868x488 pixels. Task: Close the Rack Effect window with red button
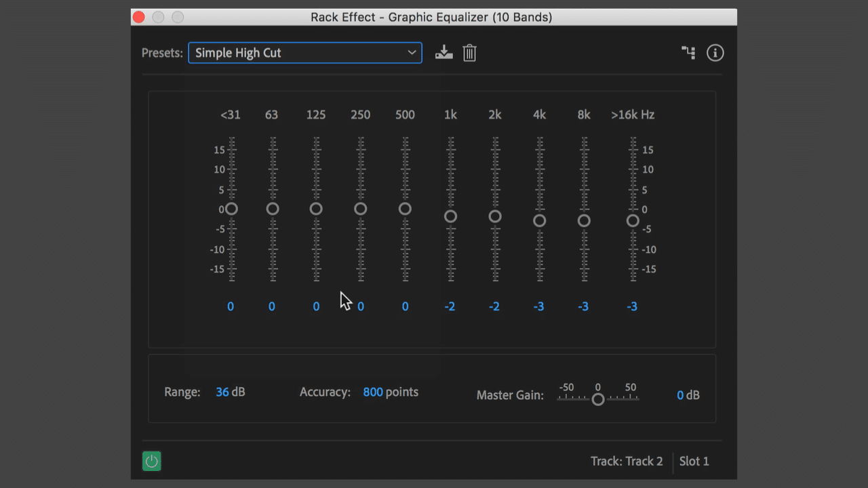click(x=139, y=17)
